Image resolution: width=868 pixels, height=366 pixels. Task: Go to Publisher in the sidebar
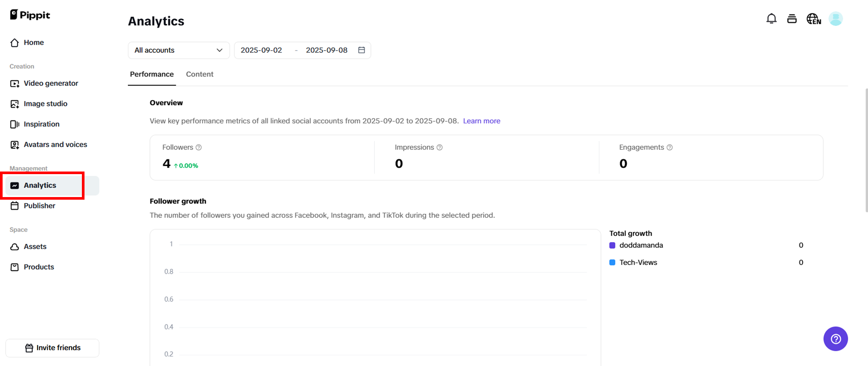point(39,206)
